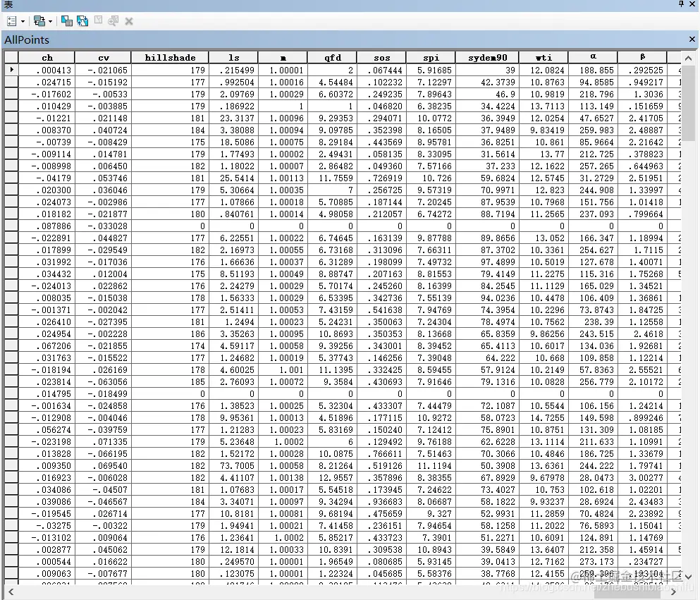
Task: Click the ch column header
Action: 47,57
